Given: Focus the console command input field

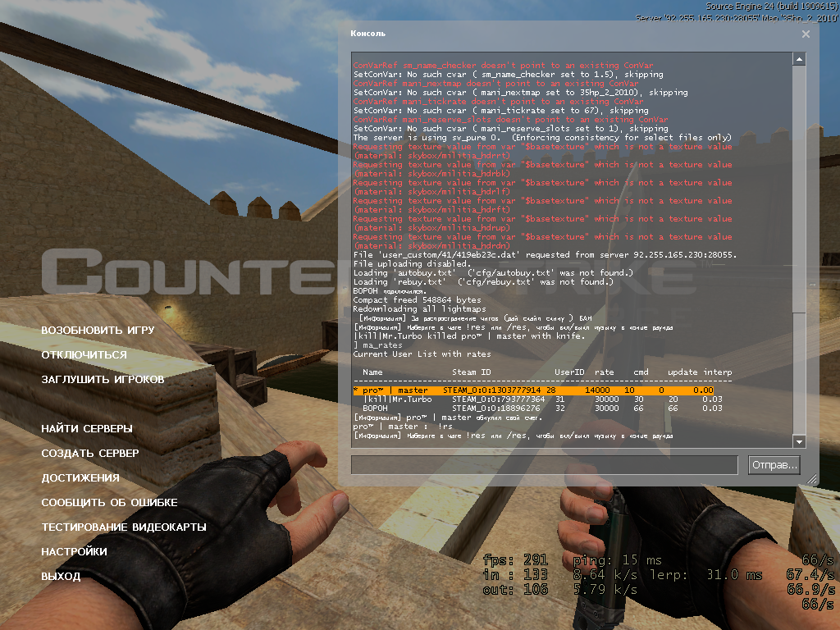Looking at the screenshot, I should click(x=545, y=464).
